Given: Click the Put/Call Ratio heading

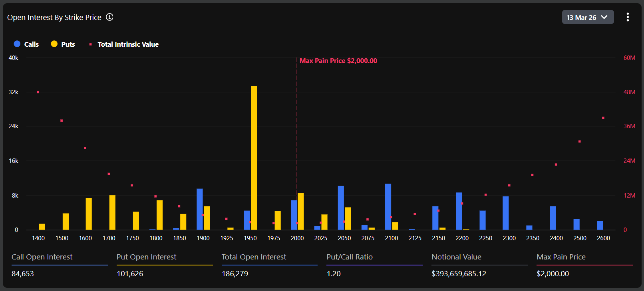Looking at the screenshot, I should click(x=350, y=257).
